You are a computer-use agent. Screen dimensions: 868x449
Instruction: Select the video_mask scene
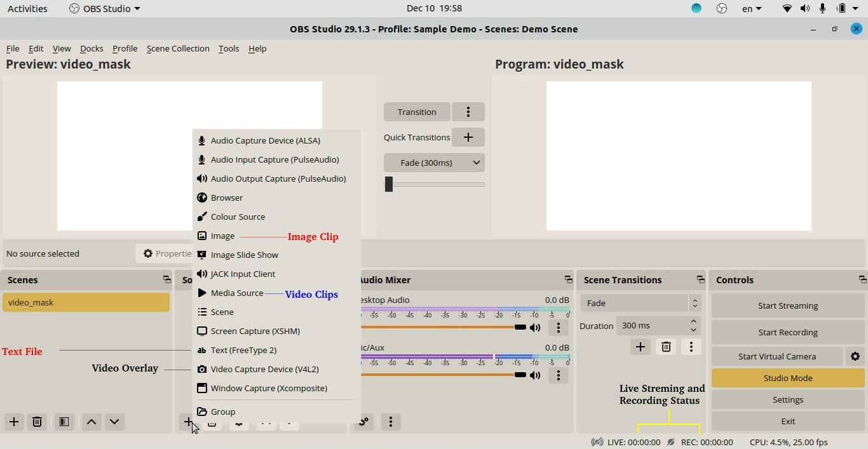pos(86,302)
